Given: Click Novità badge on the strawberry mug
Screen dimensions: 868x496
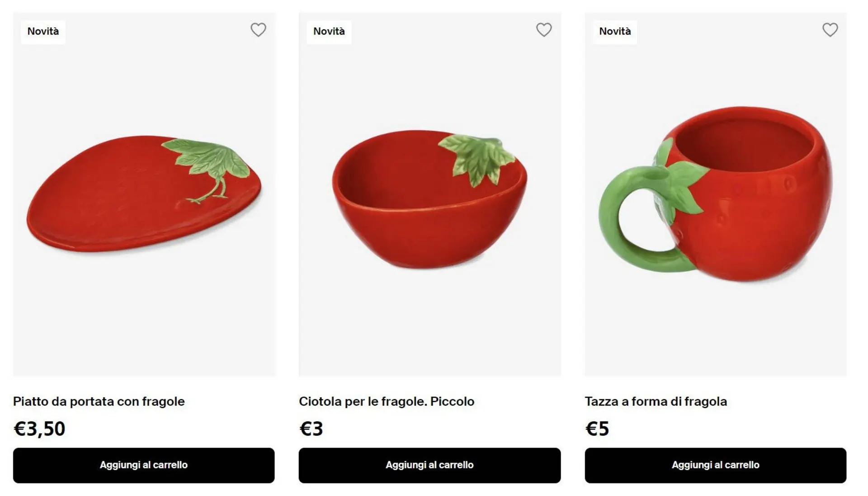Looking at the screenshot, I should [615, 32].
